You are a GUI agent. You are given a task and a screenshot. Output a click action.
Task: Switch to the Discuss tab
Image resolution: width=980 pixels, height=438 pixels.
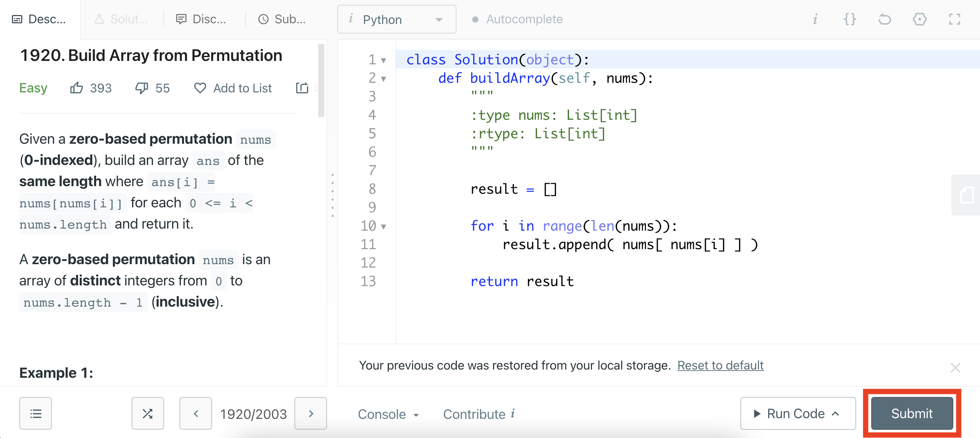201,19
